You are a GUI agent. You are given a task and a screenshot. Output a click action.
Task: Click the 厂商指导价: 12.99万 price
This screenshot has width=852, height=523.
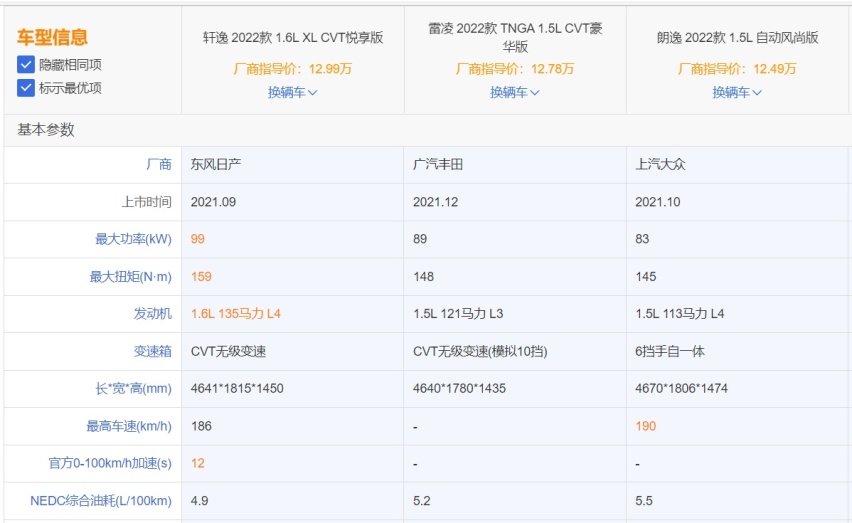click(293, 69)
